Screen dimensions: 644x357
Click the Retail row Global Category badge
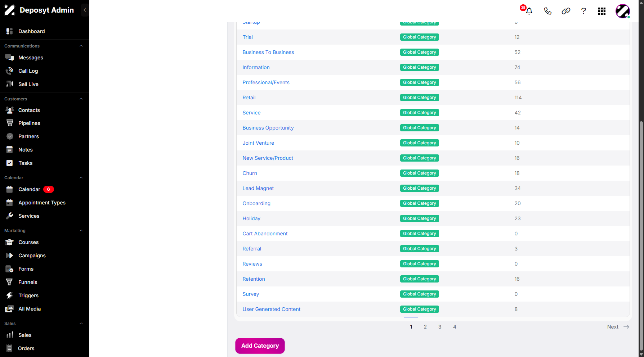coord(420,98)
